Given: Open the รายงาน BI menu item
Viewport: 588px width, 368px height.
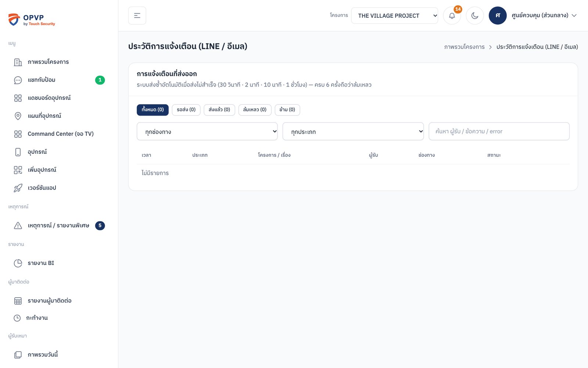Looking at the screenshot, I should [59, 263].
